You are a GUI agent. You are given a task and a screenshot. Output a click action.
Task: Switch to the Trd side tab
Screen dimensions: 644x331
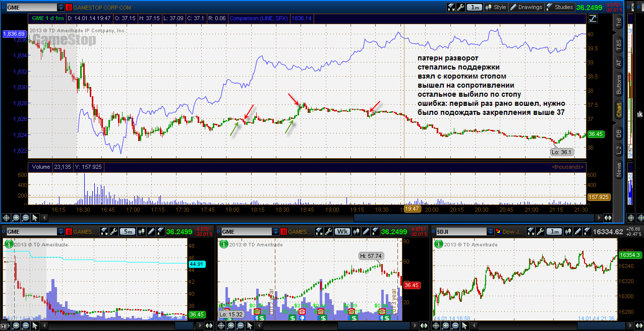618,23
